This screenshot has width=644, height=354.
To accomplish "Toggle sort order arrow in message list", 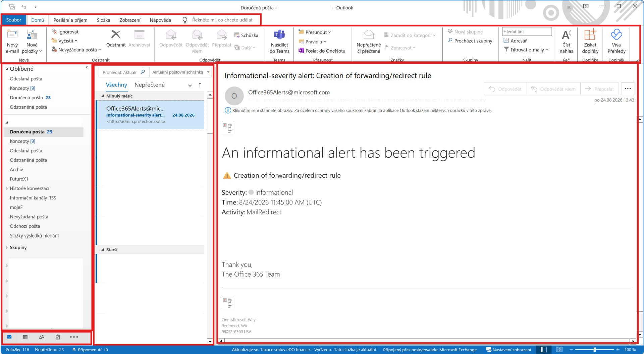I will click(x=200, y=85).
